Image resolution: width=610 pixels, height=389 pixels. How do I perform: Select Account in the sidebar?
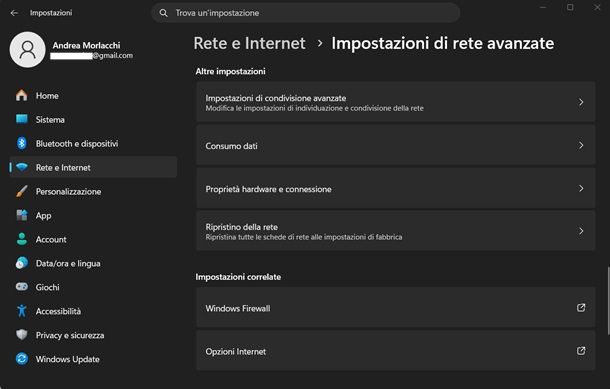[x=93, y=239]
